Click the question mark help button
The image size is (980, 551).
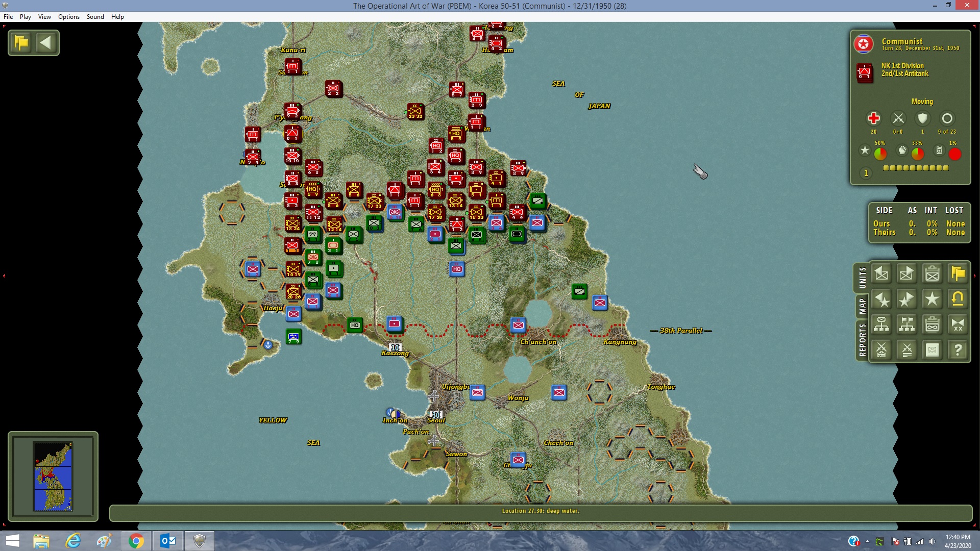[958, 350]
